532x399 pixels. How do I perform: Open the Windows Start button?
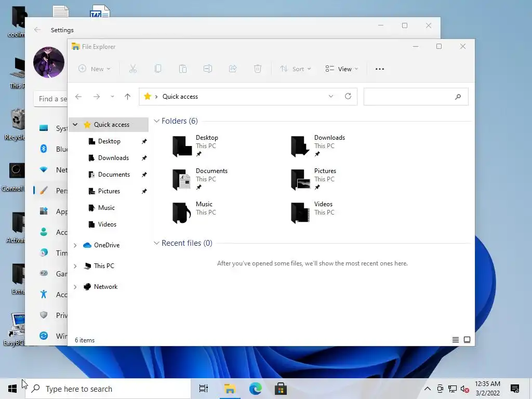(x=12, y=389)
